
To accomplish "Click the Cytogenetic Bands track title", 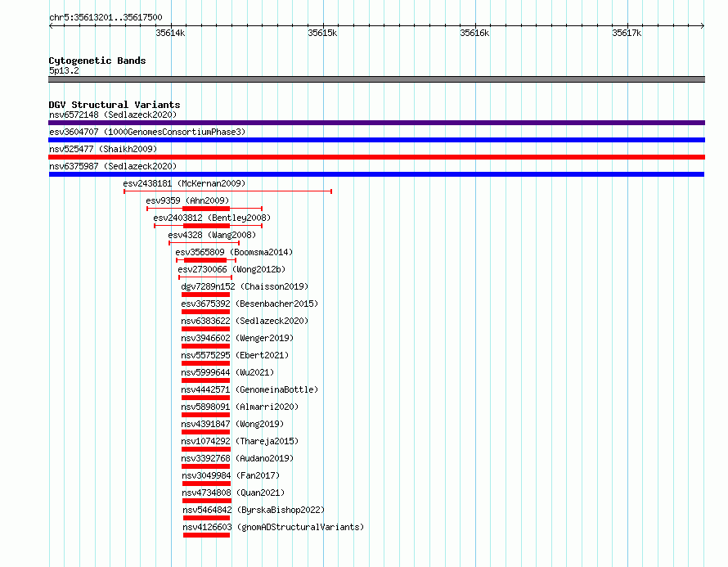I will click(97, 61).
